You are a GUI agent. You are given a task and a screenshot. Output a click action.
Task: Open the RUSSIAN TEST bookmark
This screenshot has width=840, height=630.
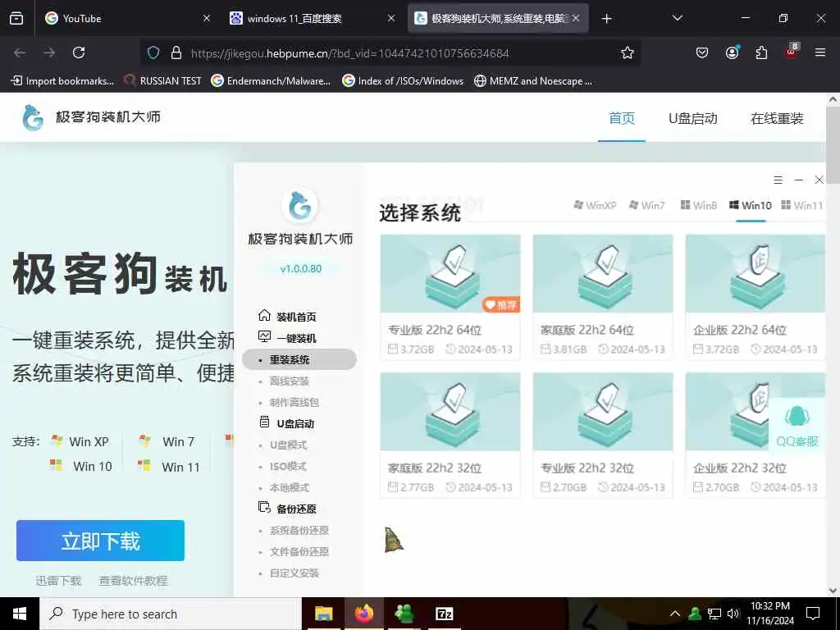point(162,81)
